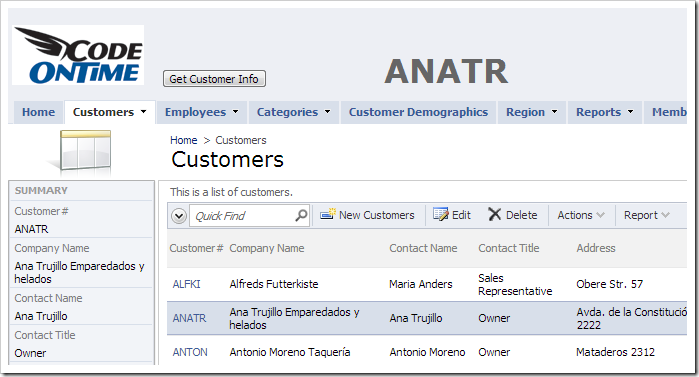Click the search magnifier in Quick Find

pyautogui.click(x=301, y=215)
